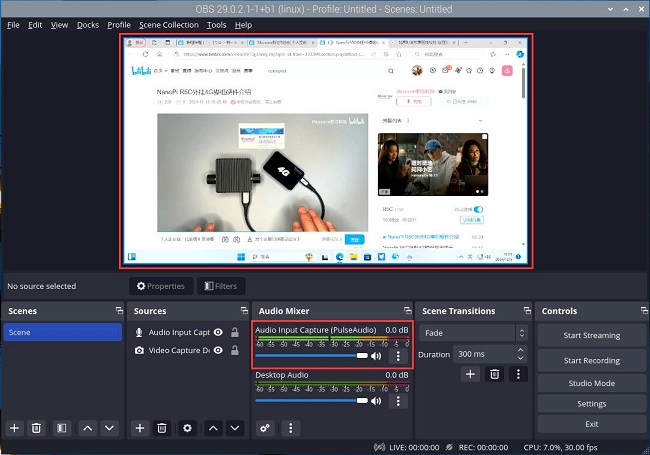Undock the Audio Mixer panel
This screenshot has height=455, width=650.
point(408,310)
